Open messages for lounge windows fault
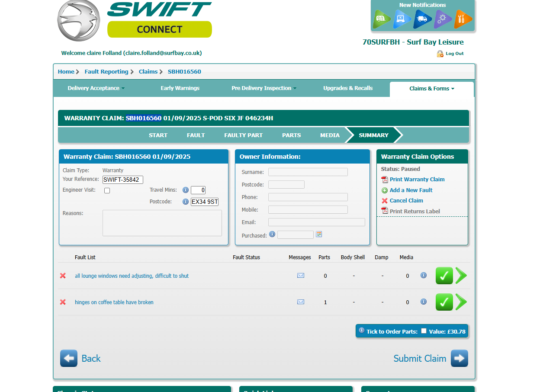This screenshot has width=543, height=392. (301, 276)
